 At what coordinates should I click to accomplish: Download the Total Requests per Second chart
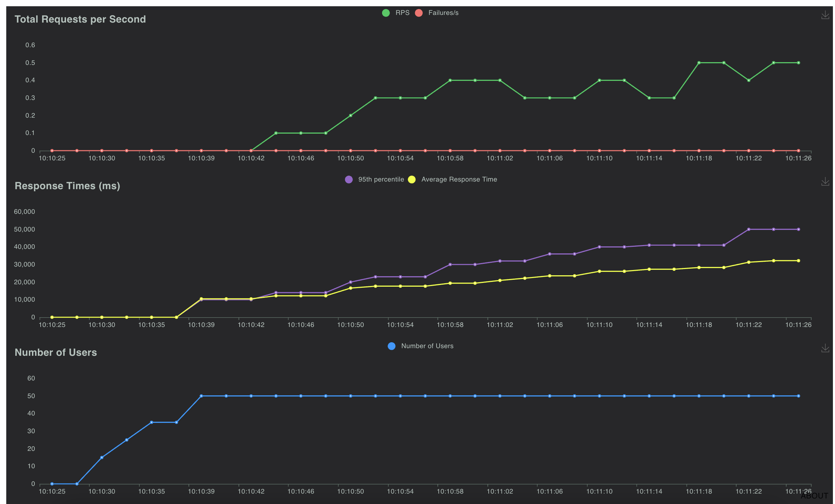pyautogui.click(x=825, y=15)
